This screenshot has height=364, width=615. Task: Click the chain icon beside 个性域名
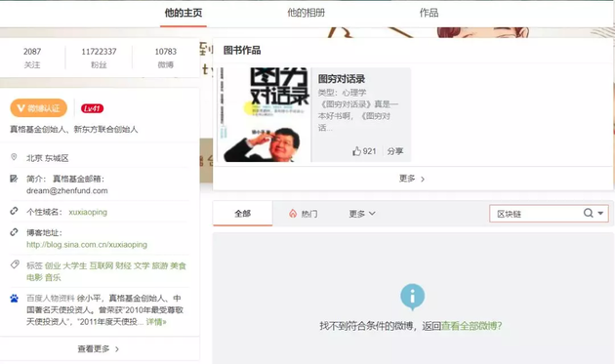pos(14,211)
